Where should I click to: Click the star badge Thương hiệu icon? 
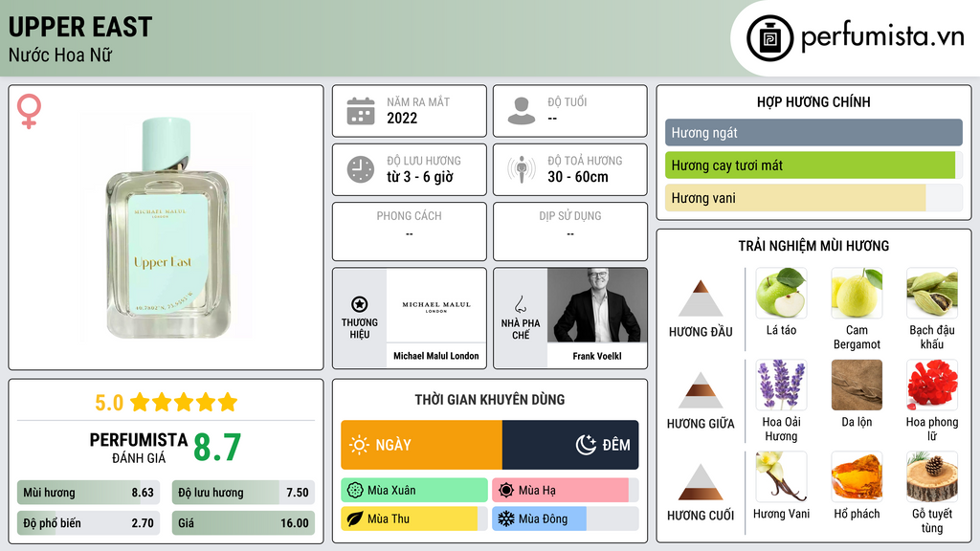[x=360, y=304]
